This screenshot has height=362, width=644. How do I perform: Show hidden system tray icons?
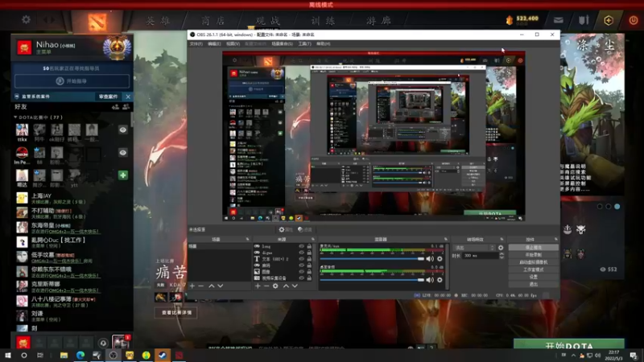point(573,356)
